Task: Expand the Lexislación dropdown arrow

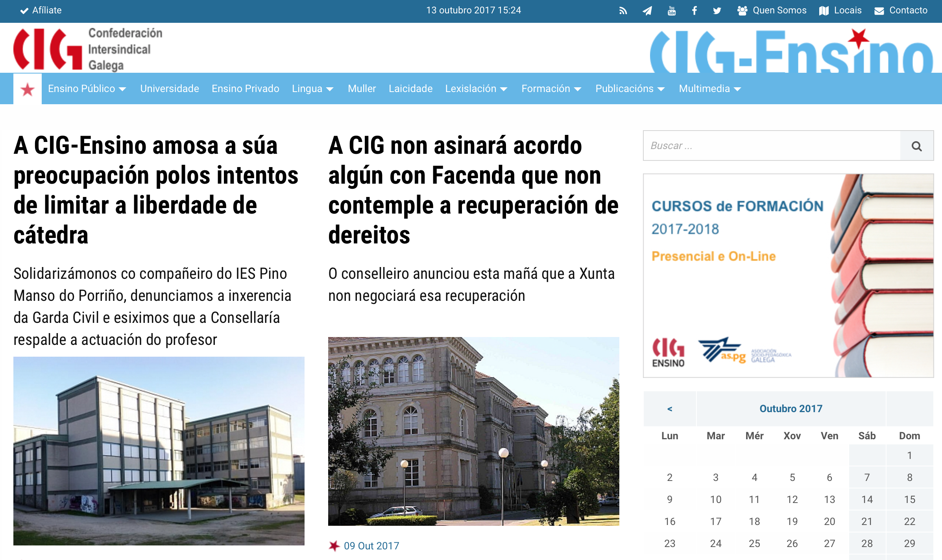Action: coord(504,89)
